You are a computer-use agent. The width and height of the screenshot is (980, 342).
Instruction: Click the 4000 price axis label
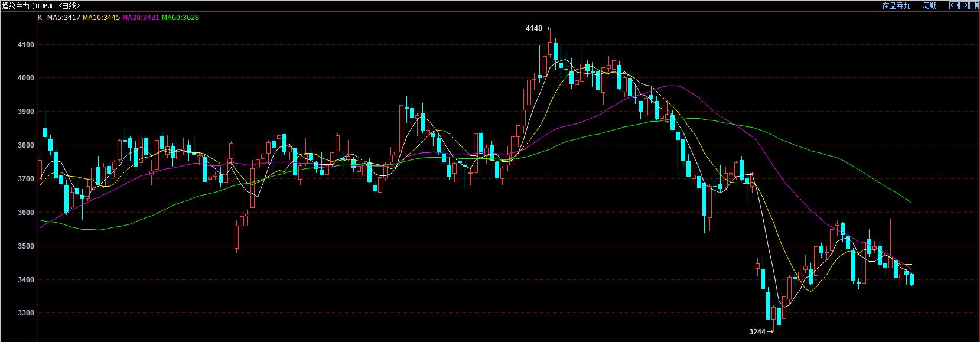27,78
